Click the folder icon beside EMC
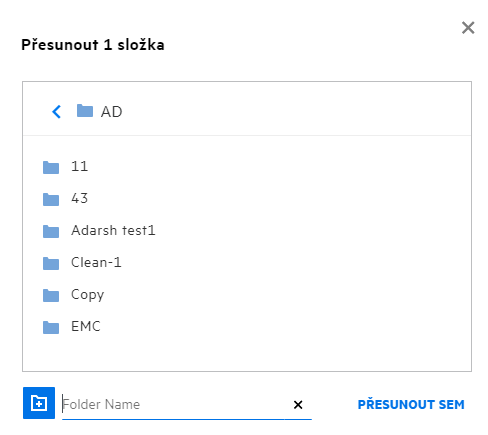This screenshot has height=435, width=488. pos(51,327)
